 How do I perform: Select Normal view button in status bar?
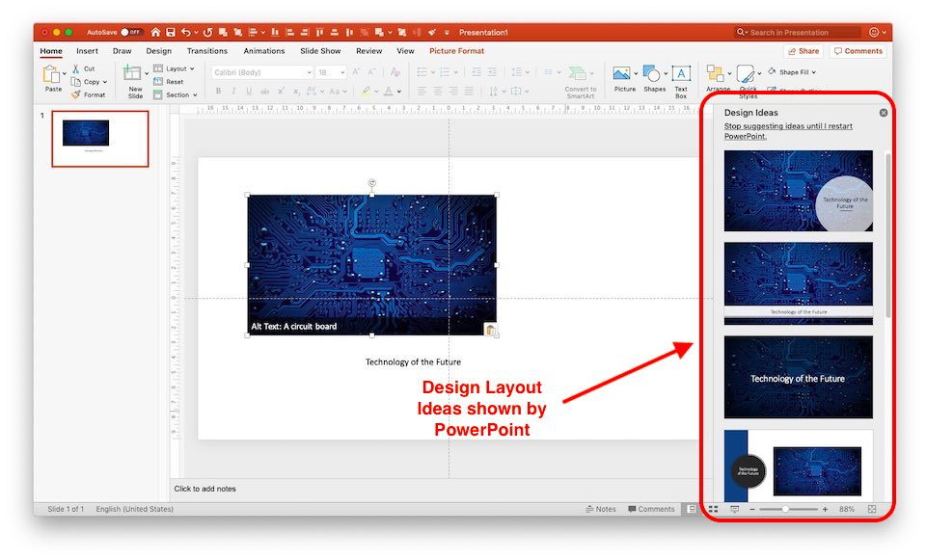(692, 509)
